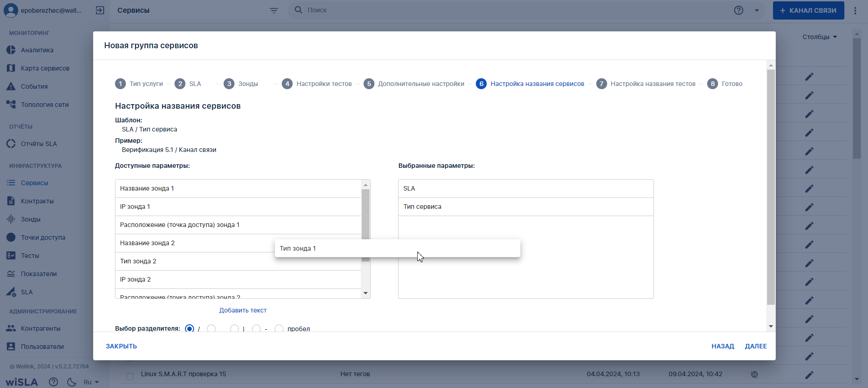Open Аналитика via its pie-chart icon
Screen dimensions: 868x388
11,50
